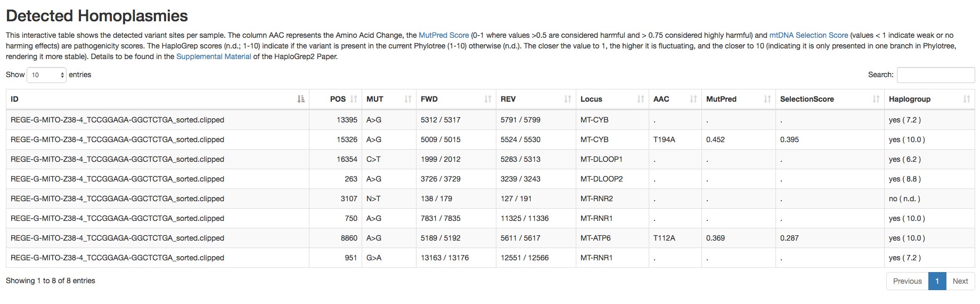
Task: Open the Show entries dropdown
Action: coord(46,75)
